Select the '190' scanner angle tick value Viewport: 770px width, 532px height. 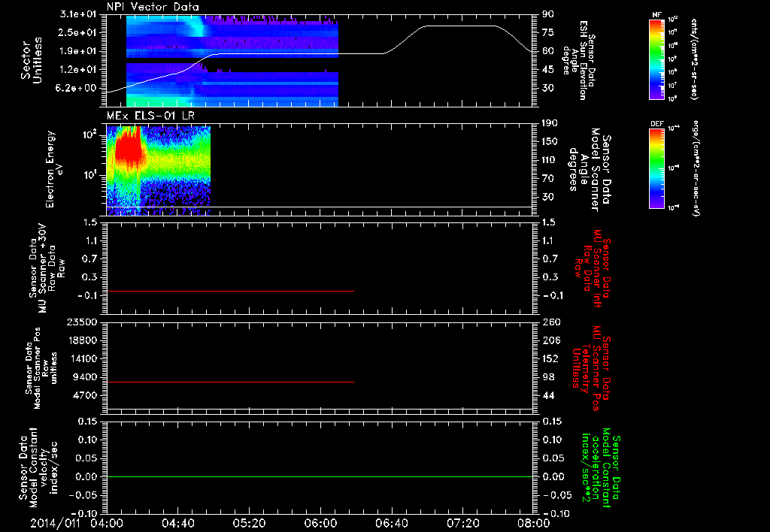pos(550,122)
